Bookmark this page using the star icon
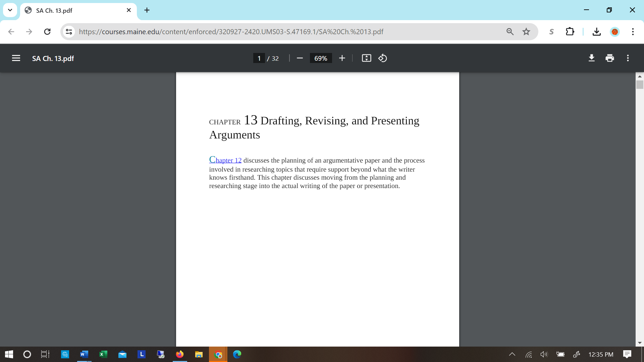Image resolution: width=644 pixels, height=362 pixels. point(526,32)
